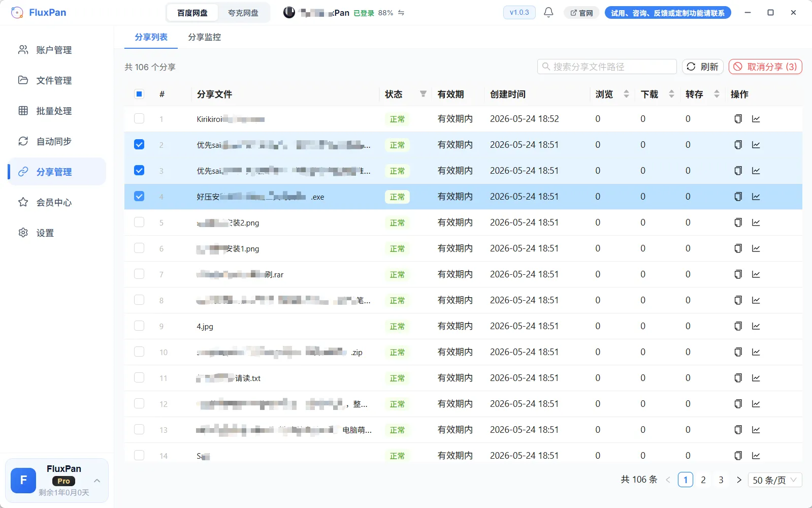
Task: Go to page 2
Action: tap(703, 480)
